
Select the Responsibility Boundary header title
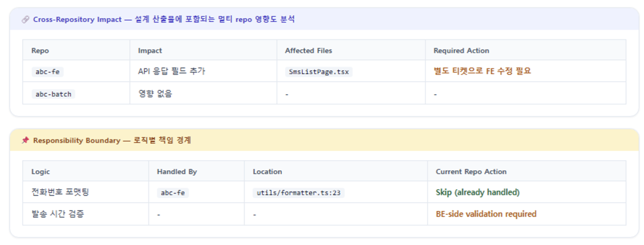click(112, 140)
